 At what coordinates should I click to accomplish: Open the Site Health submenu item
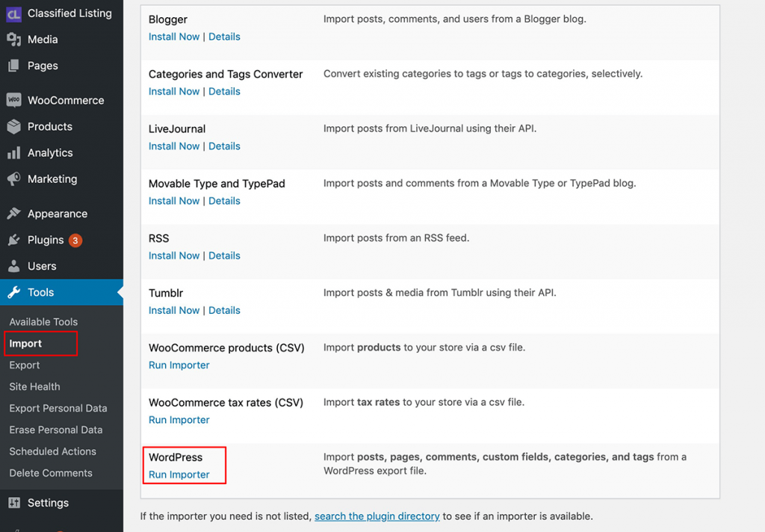point(34,386)
